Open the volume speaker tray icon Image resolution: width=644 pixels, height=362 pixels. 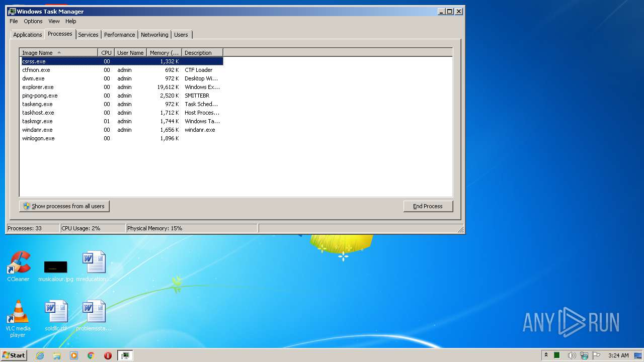pos(572,355)
